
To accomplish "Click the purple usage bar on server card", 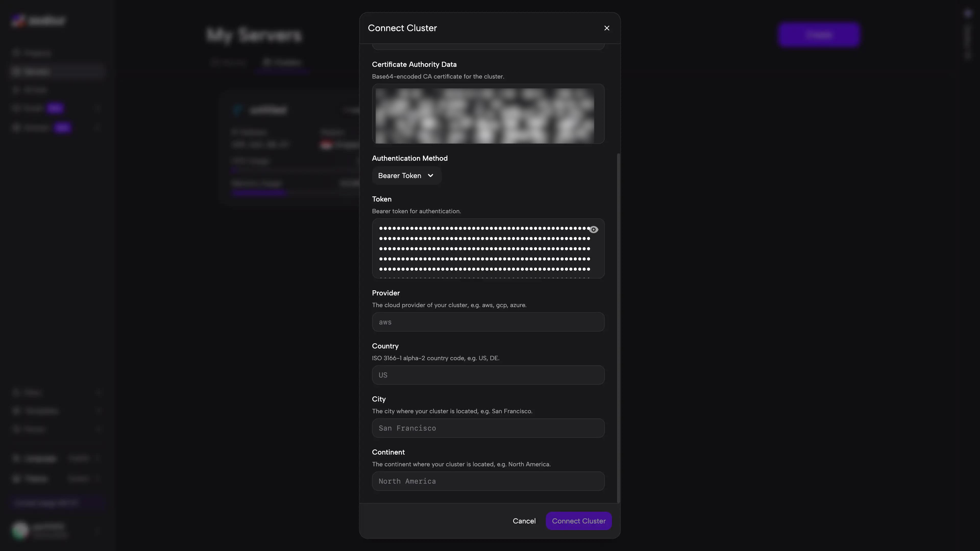I will click(x=259, y=193).
